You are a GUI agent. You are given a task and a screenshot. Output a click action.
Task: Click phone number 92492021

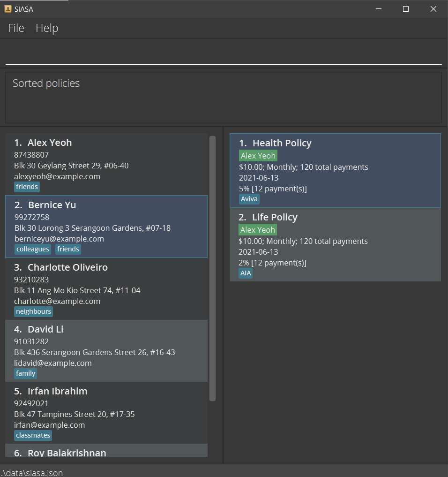click(x=31, y=403)
